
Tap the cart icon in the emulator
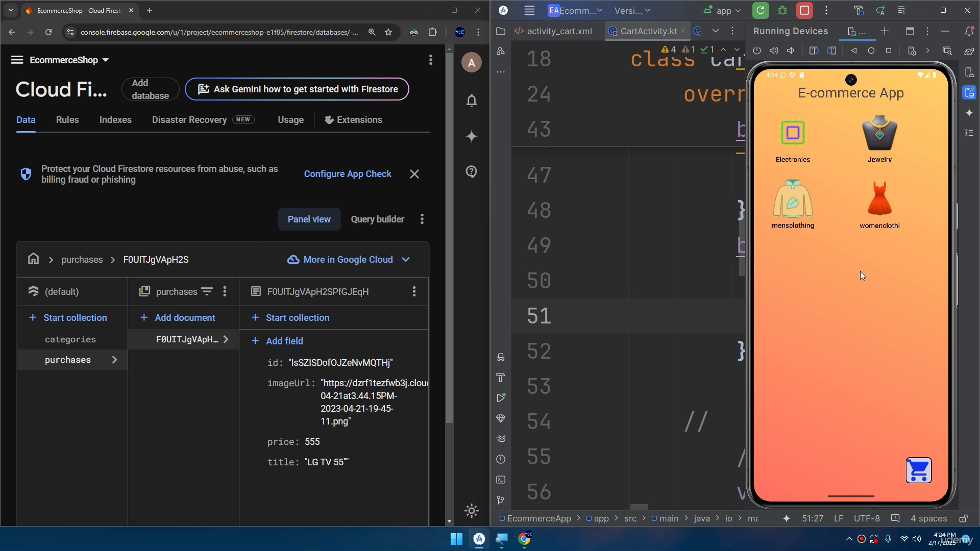(x=919, y=470)
